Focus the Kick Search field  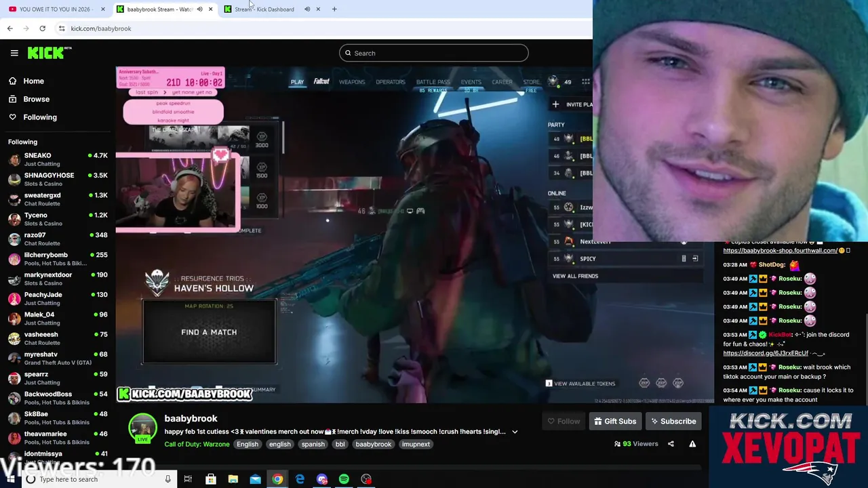click(433, 53)
